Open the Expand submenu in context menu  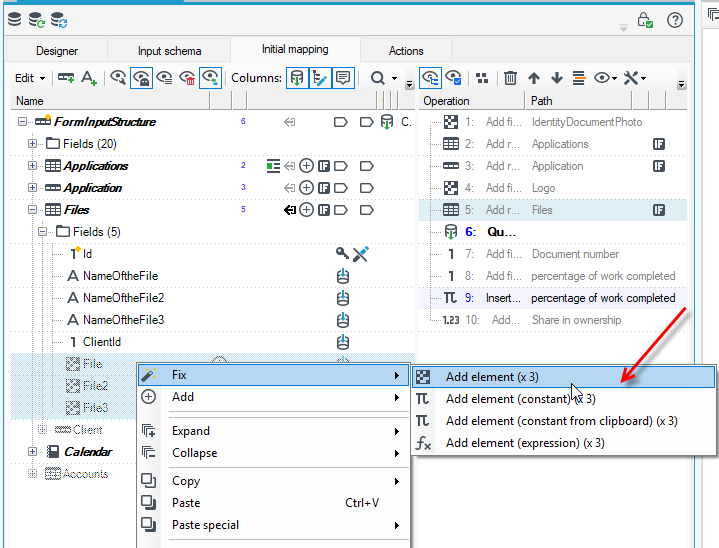tap(273, 431)
